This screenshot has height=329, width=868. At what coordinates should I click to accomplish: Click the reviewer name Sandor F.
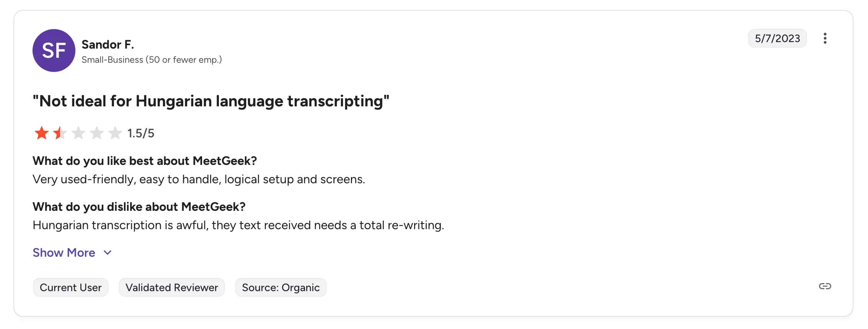pos(108,44)
